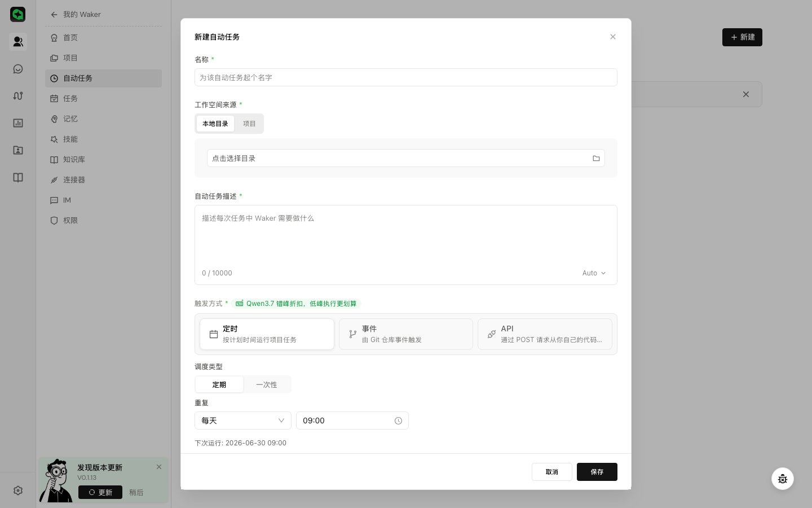Click the green Waker app logo

pyautogui.click(x=18, y=14)
